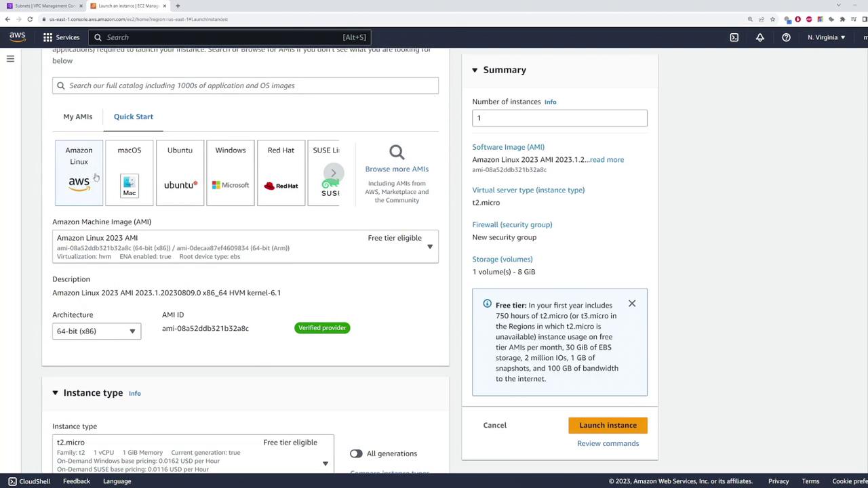Reload the page with the browser refresh button

(x=31, y=19)
